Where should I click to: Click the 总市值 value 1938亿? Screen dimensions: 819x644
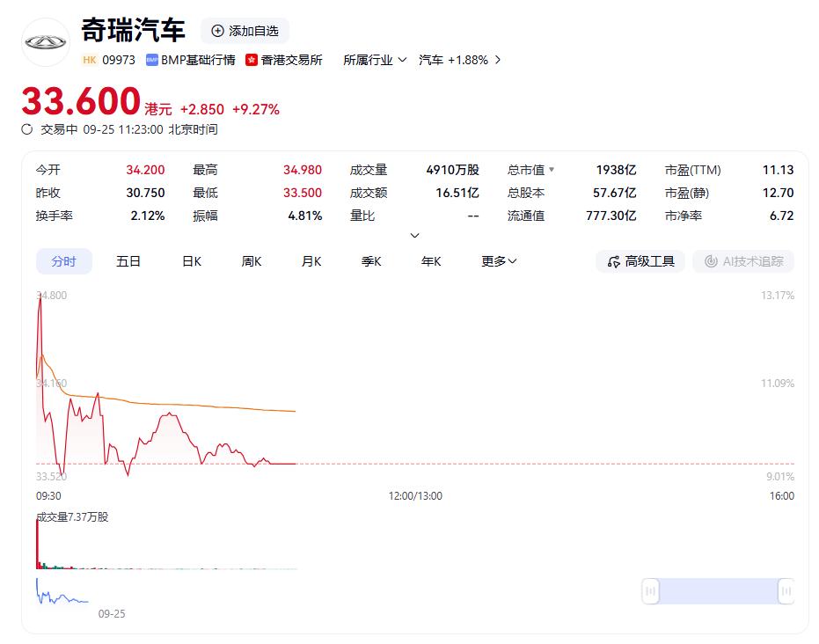coord(616,170)
